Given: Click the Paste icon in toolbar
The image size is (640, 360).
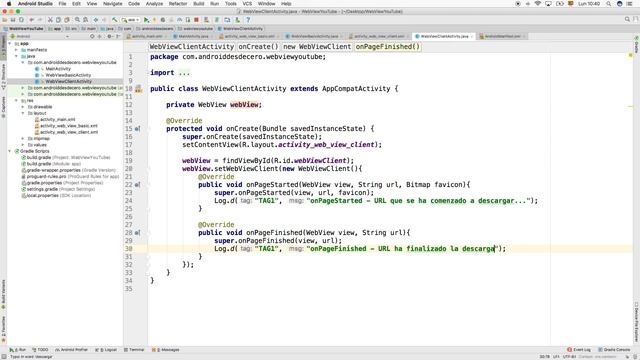Looking at the screenshot, I should coord(67,20).
